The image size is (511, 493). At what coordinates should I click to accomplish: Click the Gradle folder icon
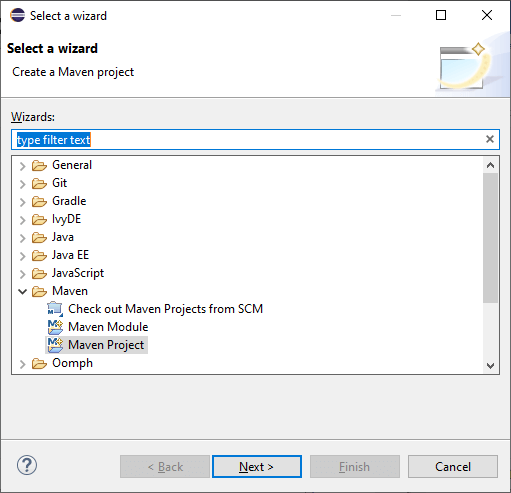pos(39,201)
